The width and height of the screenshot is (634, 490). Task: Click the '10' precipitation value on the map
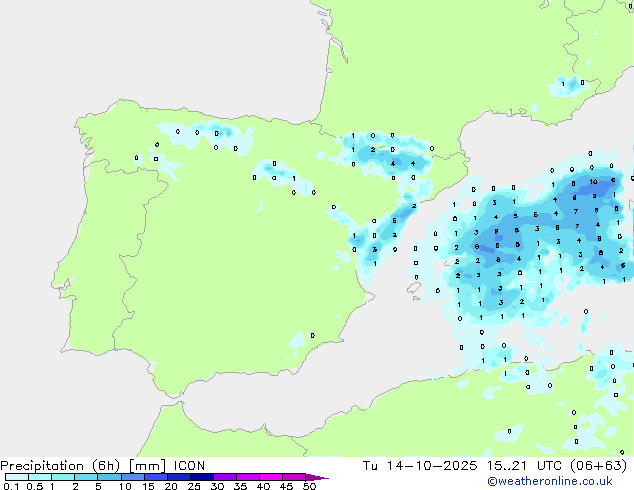point(593,182)
